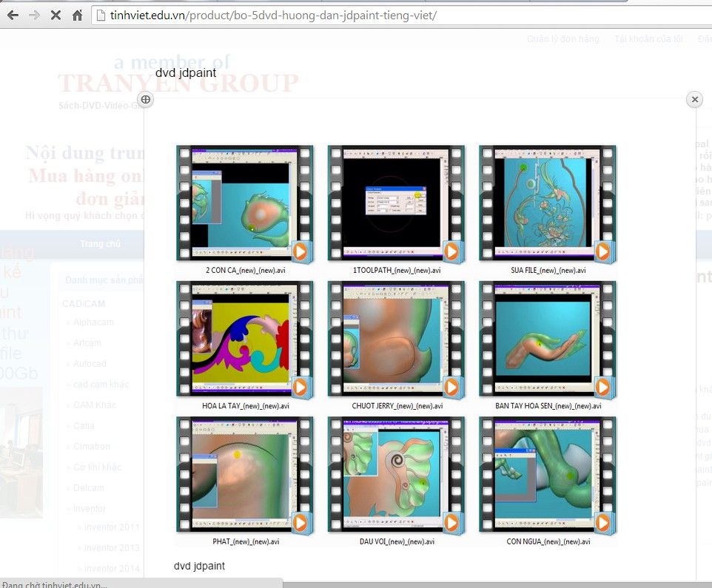The height and width of the screenshot is (588, 712).
Task: Open the 1TOOLPATH video thumbnail
Action: coord(396,203)
